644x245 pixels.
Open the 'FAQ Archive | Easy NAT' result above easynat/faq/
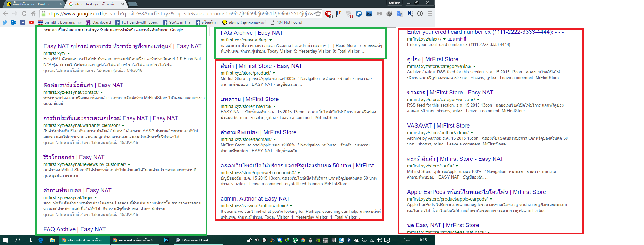coord(252,33)
